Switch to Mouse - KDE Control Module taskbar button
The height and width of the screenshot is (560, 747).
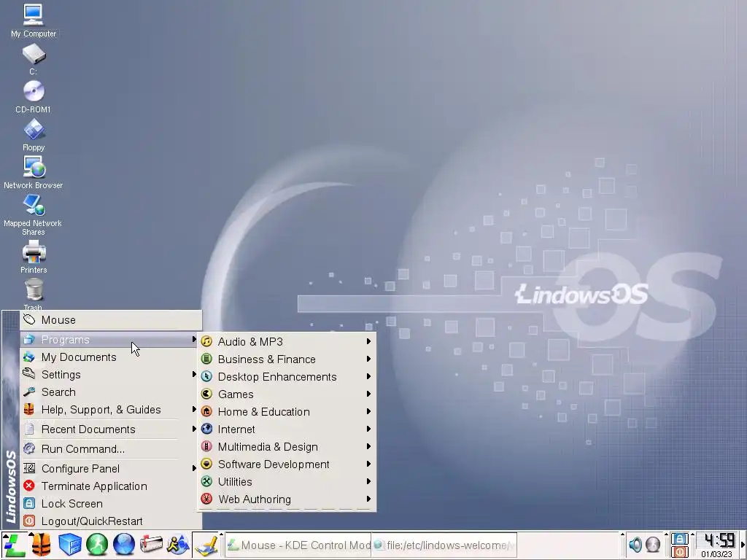(x=298, y=545)
